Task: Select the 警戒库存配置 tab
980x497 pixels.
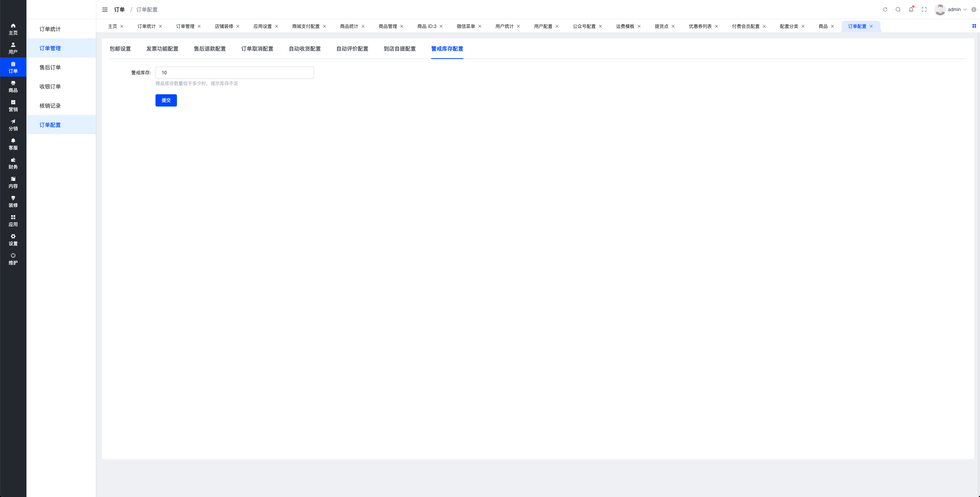Action: 447,49
